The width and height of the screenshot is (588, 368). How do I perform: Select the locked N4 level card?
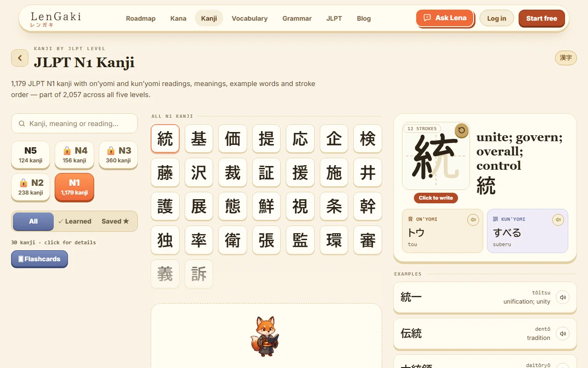coord(74,155)
